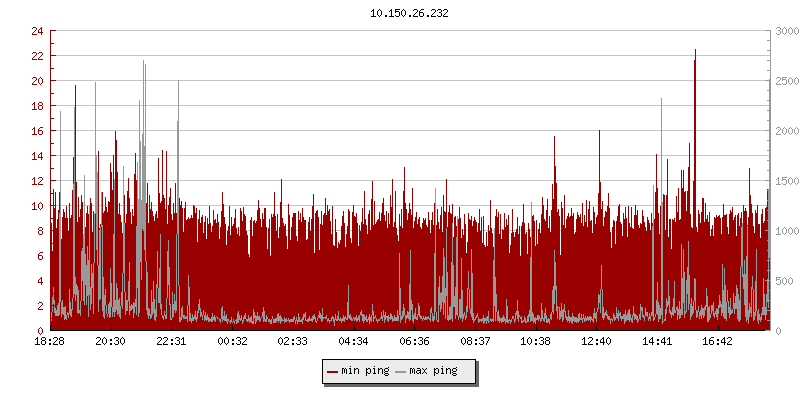Image resolution: width=800 pixels, height=400 pixels.
Task: Click the 10 label on left axis
Action: tap(36, 206)
